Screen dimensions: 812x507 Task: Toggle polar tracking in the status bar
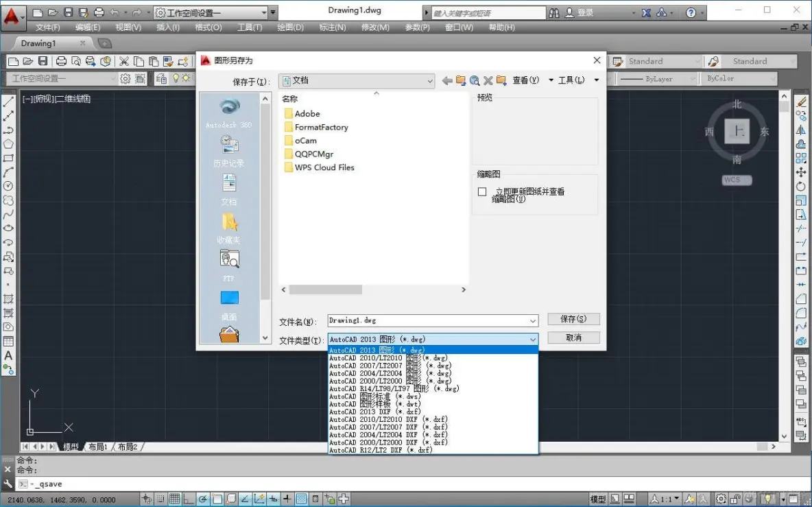point(202,499)
